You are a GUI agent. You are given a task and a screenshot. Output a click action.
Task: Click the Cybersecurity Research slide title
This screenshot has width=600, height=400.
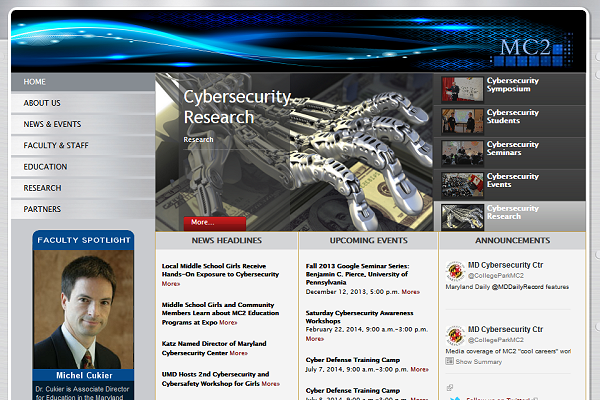click(x=237, y=107)
